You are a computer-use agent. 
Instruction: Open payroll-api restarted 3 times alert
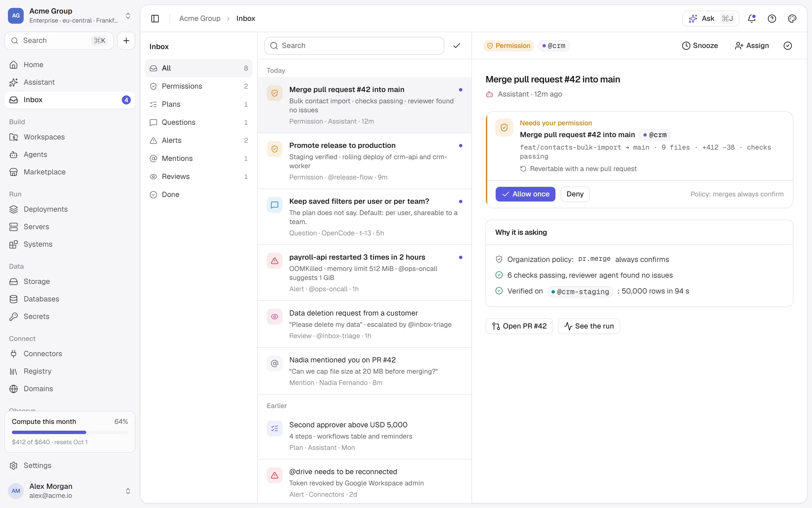click(x=364, y=273)
